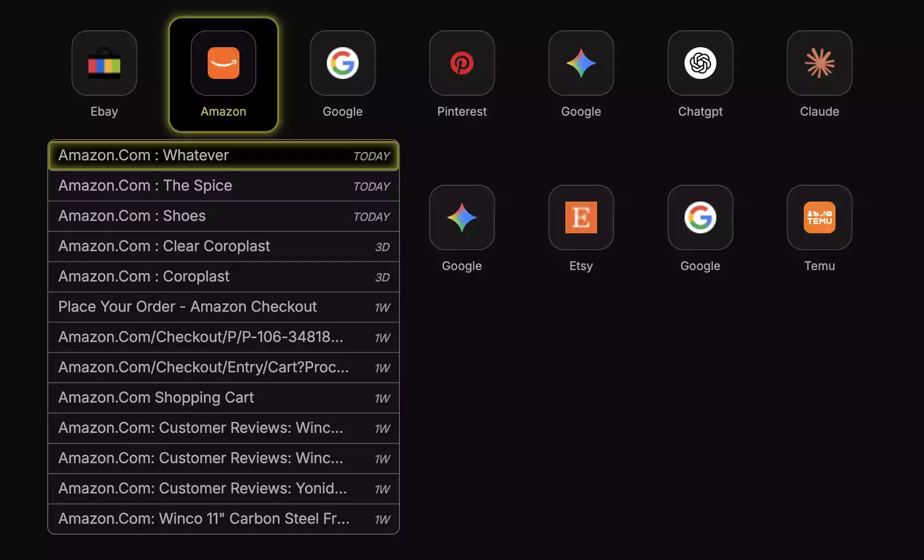
Task: Click the Claude label text
Action: point(820,112)
